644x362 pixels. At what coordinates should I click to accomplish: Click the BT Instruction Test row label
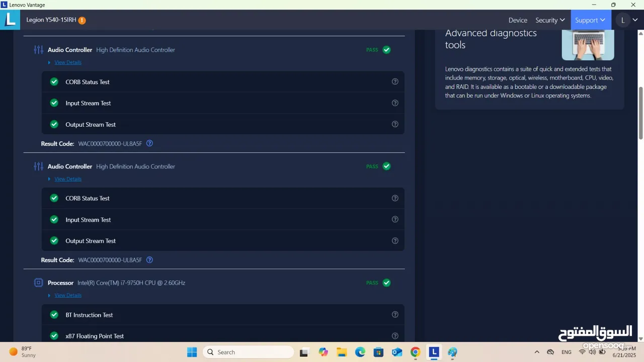pos(89,315)
